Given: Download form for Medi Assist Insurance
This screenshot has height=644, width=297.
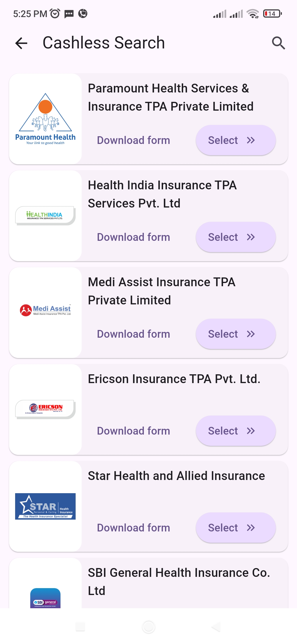Looking at the screenshot, I should pos(133,334).
